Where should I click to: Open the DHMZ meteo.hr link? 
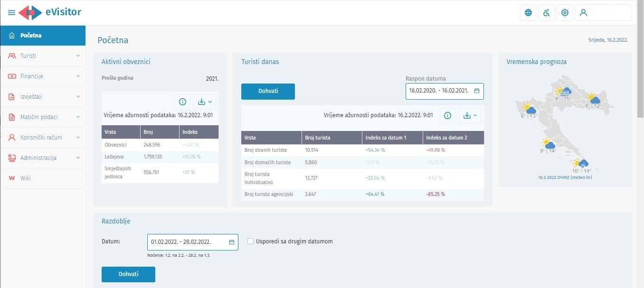coord(565,177)
